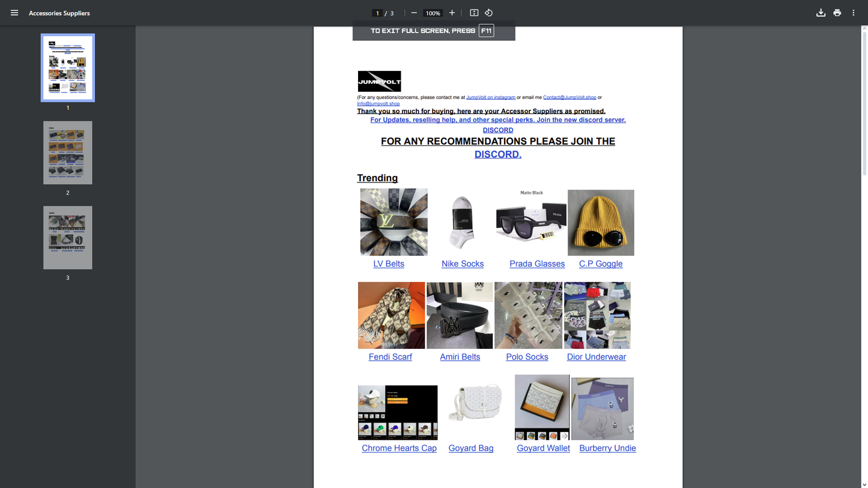Click the Goyard wallet product image
The image size is (868, 488).
point(542,408)
